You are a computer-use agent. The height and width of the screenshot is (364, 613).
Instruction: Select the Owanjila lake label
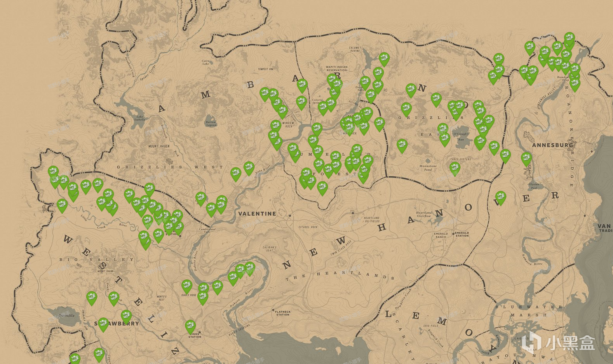66,315
